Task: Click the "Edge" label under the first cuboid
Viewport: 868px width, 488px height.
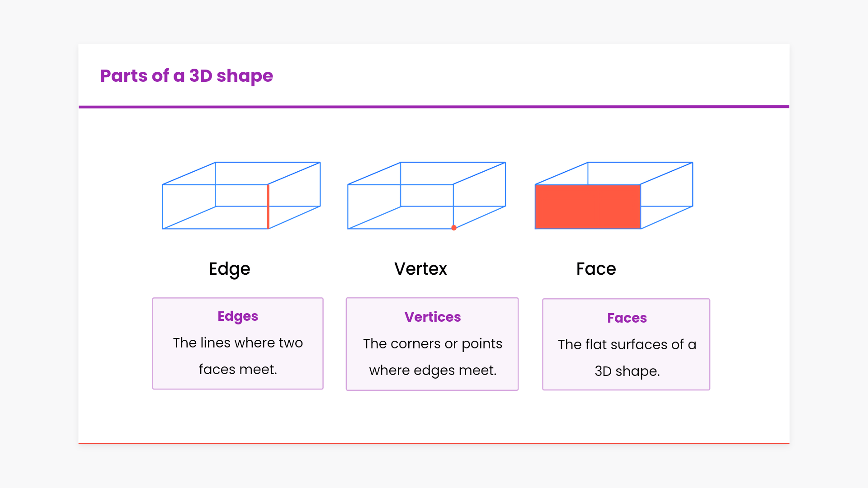Action: pyautogui.click(x=229, y=269)
